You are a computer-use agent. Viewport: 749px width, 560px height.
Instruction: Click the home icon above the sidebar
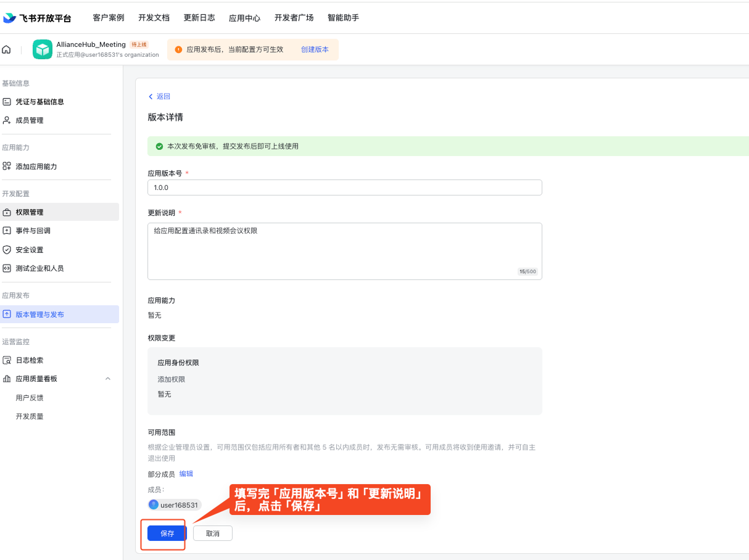point(6,49)
